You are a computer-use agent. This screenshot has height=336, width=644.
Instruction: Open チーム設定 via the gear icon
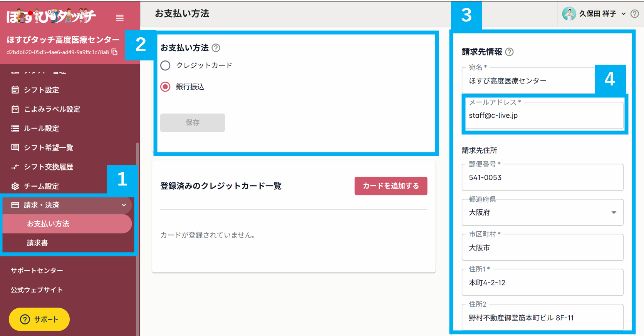point(15,186)
